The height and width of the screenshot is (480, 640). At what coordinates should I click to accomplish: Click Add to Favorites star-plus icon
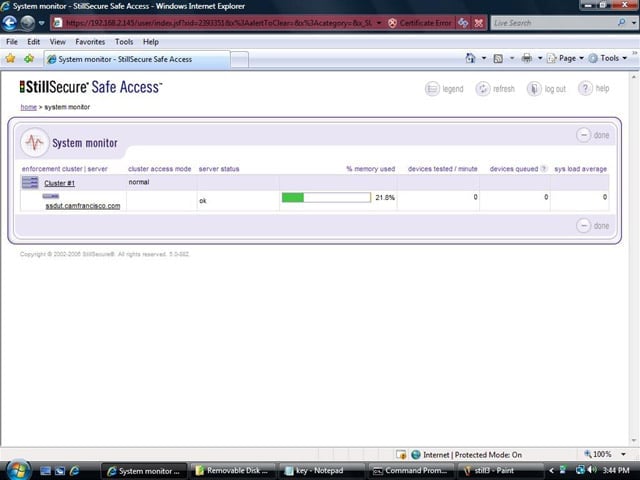29,59
